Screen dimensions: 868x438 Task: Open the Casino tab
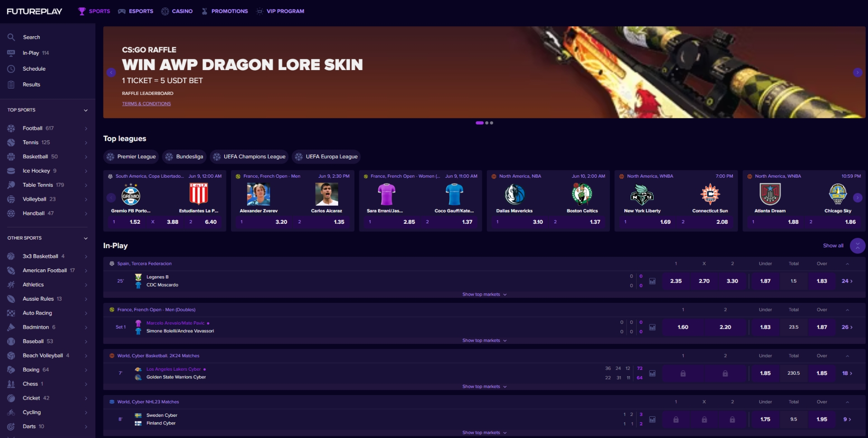click(177, 11)
